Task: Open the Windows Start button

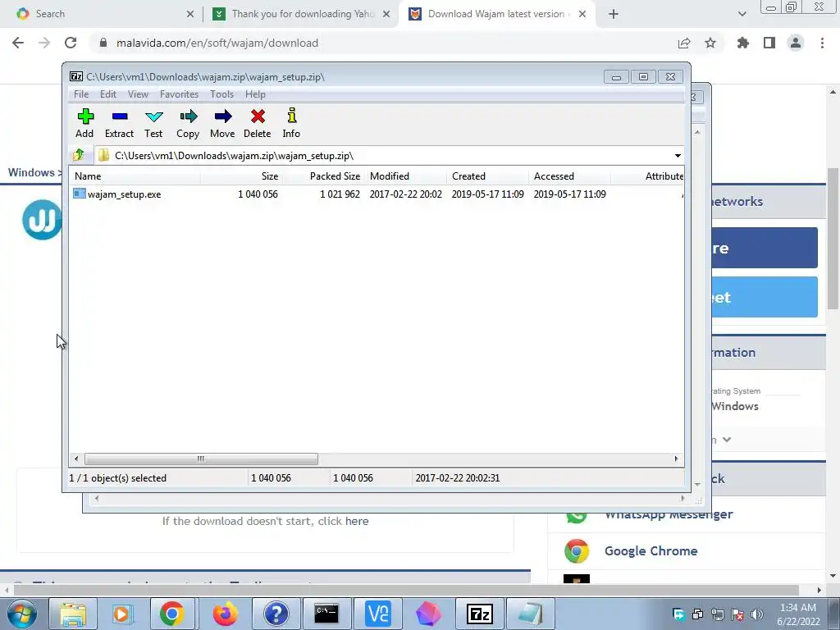Action: click(x=21, y=614)
